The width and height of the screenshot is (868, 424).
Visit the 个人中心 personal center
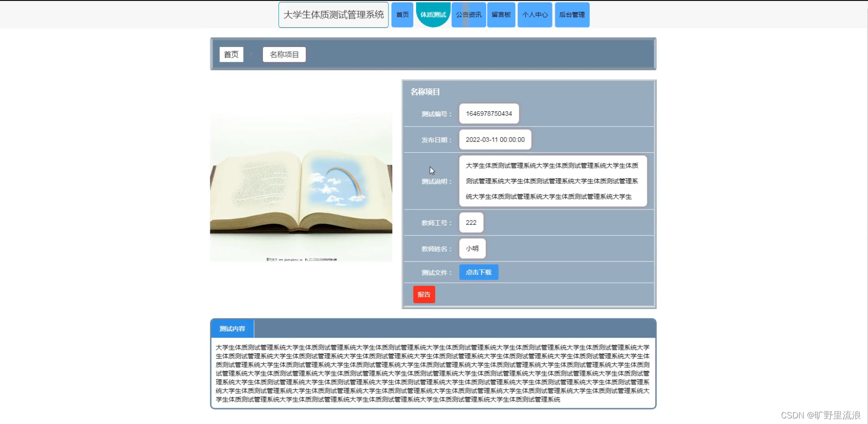coord(534,14)
